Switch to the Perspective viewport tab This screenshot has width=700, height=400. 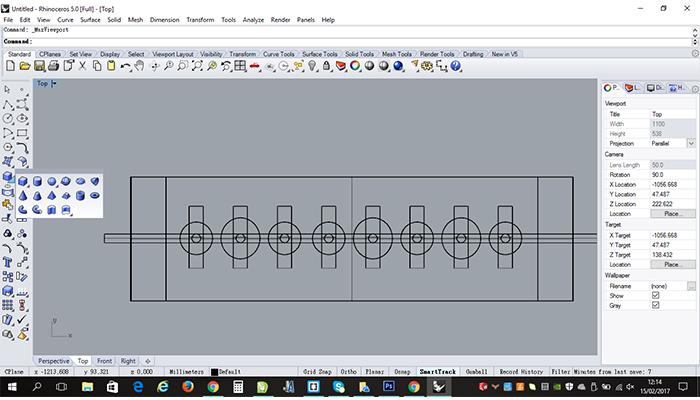pos(54,361)
